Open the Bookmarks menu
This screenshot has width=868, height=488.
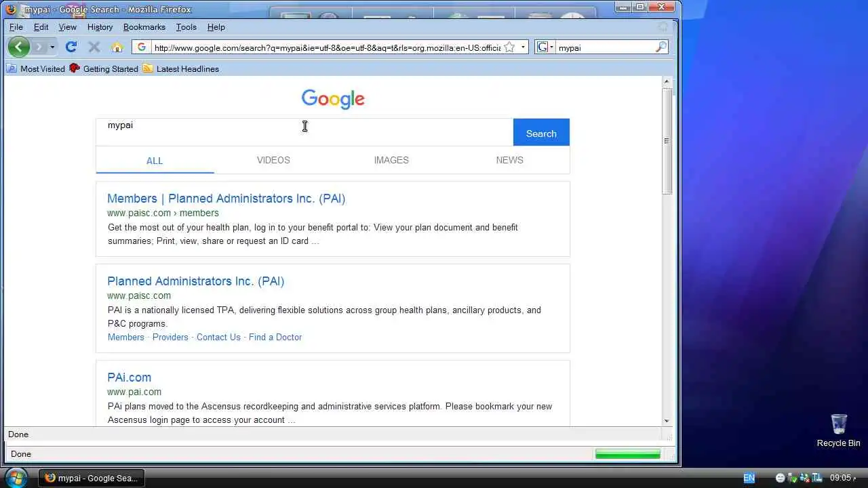(144, 27)
